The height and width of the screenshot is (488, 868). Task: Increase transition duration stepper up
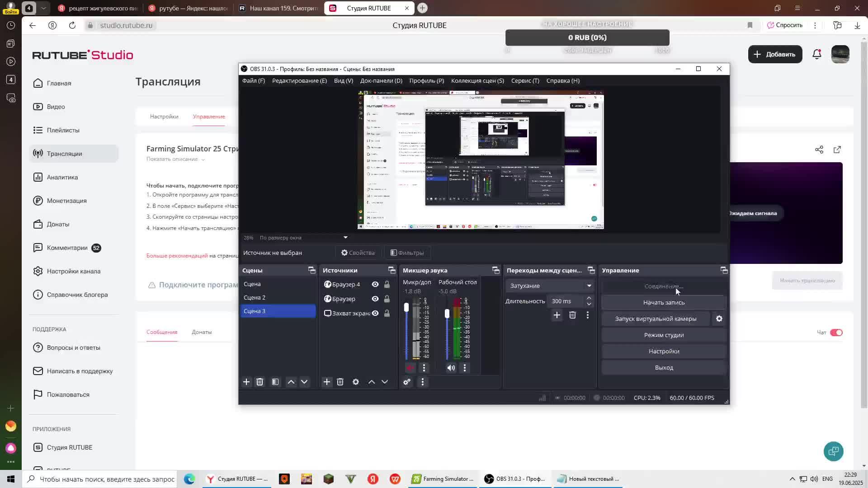pos(589,298)
